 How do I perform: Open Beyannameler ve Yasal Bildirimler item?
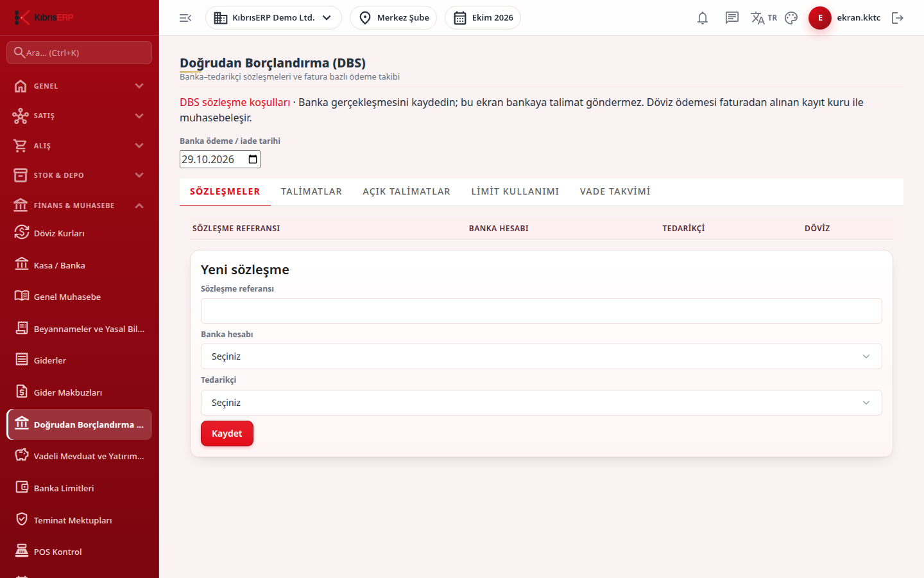coord(80,329)
